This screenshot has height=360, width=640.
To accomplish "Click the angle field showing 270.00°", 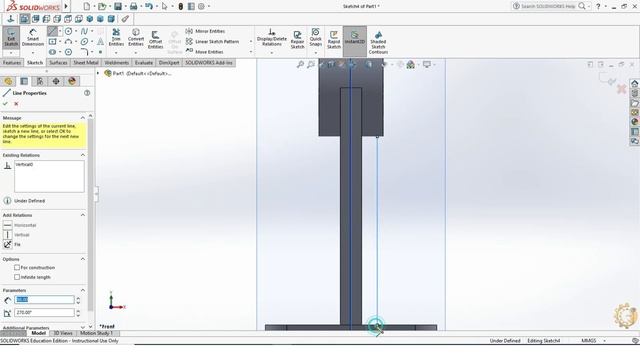I will 44,312.
